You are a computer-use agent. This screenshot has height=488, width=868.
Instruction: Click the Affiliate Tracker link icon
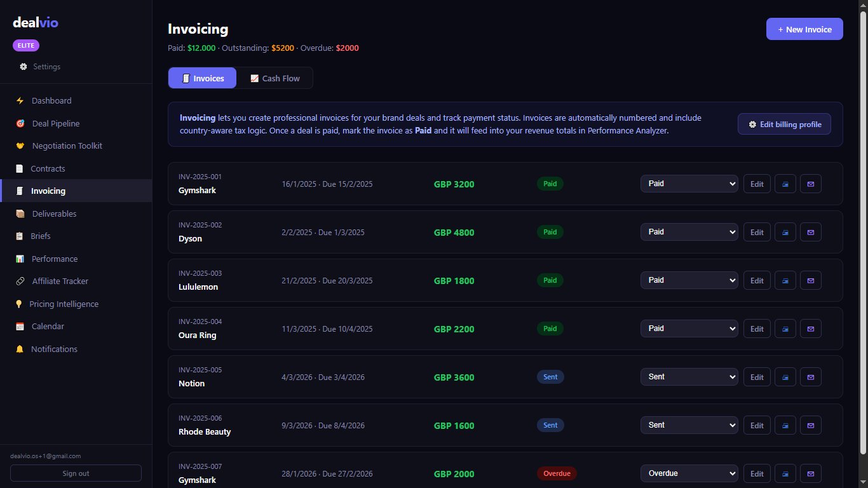tap(20, 281)
